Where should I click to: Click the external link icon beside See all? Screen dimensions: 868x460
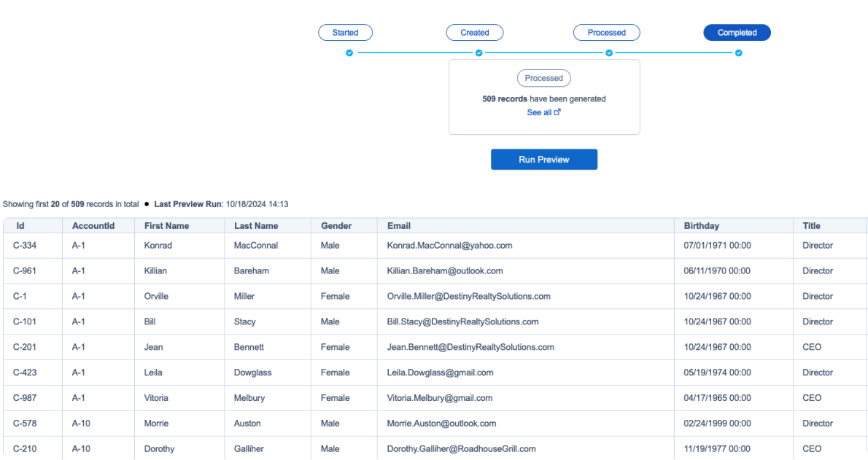point(558,112)
